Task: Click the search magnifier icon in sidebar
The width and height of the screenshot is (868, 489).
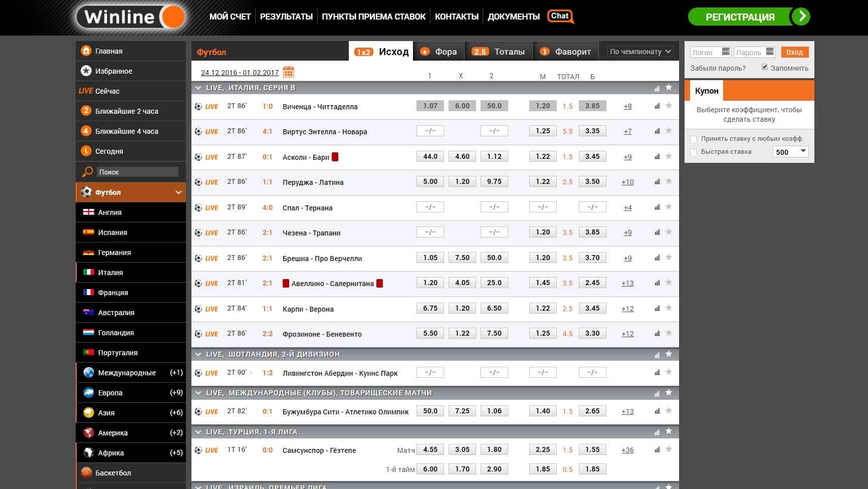Action: tap(87, 172)
